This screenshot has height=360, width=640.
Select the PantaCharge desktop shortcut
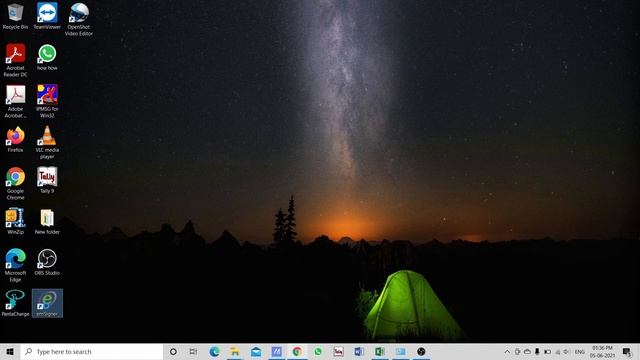point(16,303)
